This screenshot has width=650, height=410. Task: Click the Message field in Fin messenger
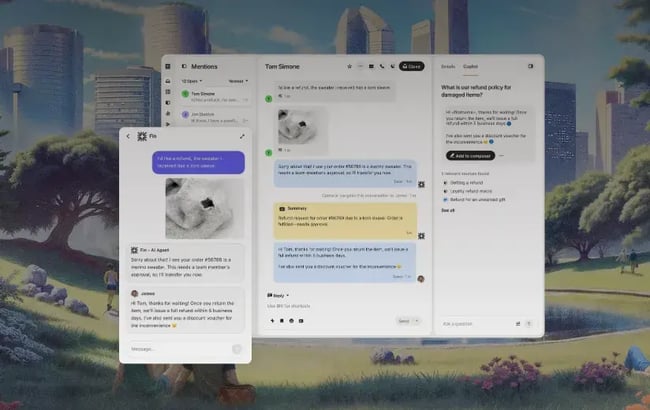pyautogui.click(x=179, y=349)
